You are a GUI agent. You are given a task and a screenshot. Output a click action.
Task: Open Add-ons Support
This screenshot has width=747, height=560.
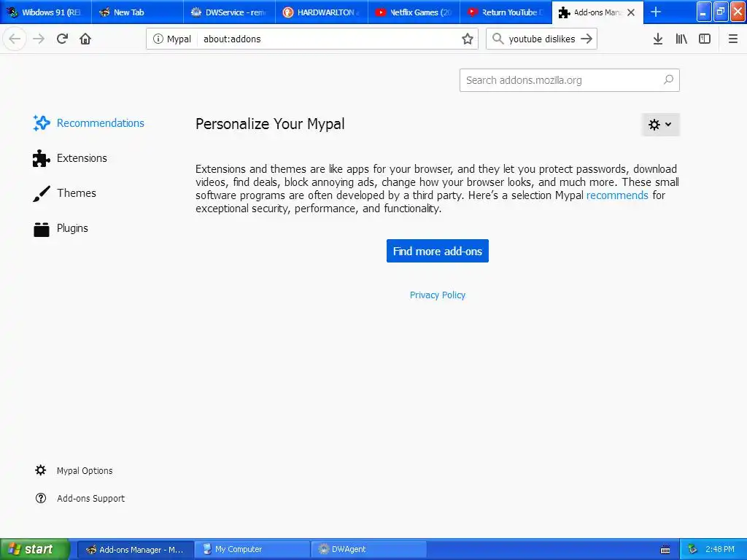[x=80, y=498]
